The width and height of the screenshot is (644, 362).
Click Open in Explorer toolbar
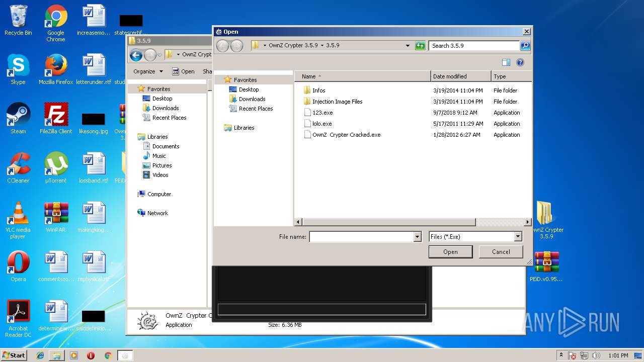(x=183, y=71)
